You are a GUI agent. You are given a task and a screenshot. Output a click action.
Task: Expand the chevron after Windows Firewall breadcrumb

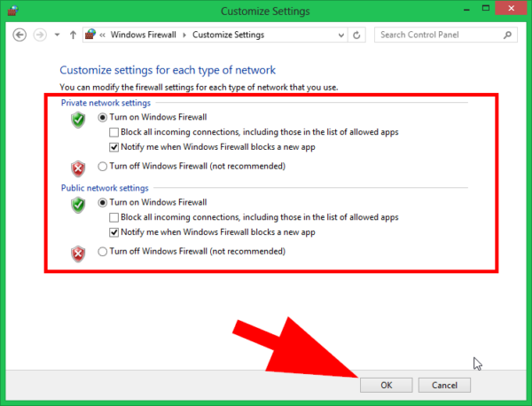tap(185, 35)
